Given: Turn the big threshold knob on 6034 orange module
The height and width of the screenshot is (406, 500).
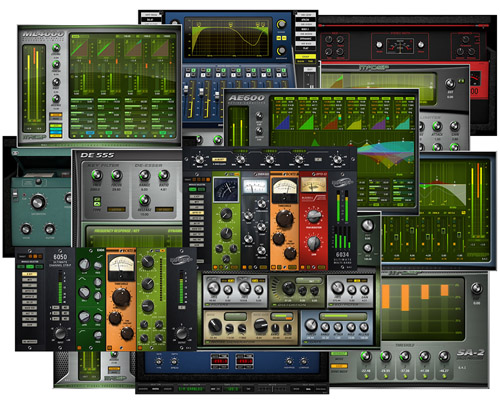Looking at the screenshot, I should point(284,218).
